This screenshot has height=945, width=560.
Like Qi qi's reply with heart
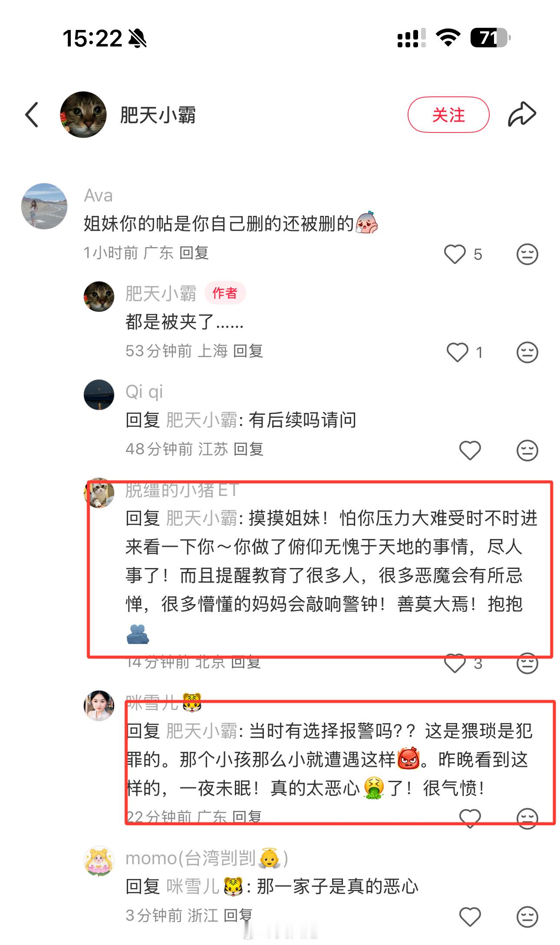[470, 450]
